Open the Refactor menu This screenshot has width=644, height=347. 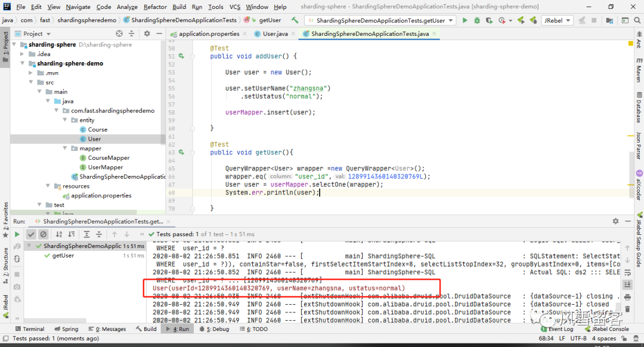point(155,7)
